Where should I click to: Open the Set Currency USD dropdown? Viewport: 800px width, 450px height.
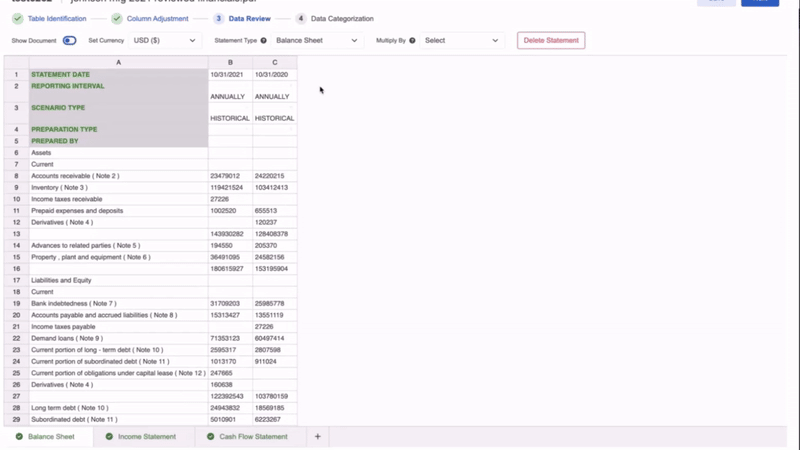[x=165, y=41]
